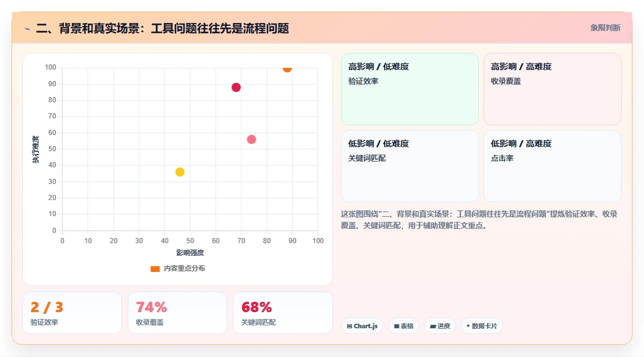Click the lightning icon beside the section title
This screenshot has width=644, height=357.
(28, 29)
